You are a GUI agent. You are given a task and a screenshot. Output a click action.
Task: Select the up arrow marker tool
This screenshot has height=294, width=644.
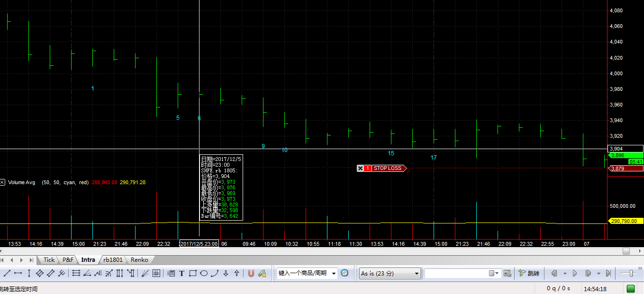pos(236,273)
